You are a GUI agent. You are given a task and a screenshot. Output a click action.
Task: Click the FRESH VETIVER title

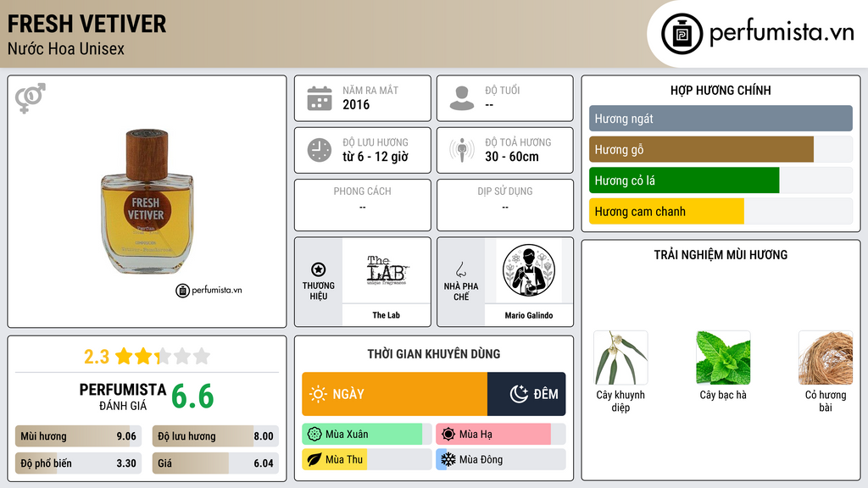tap(86, 24)
